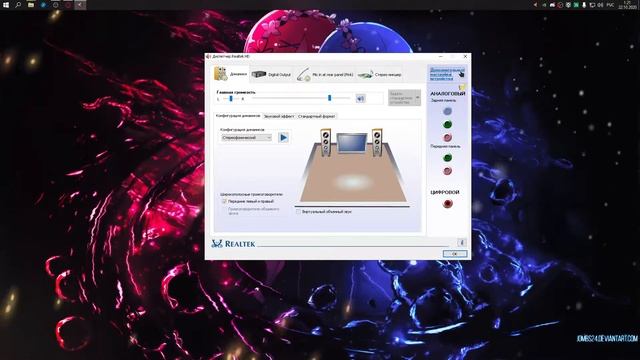Viewport: 640px width, 360px height.
Task: Expand the Стереофонический speaker configuration dropdown
Action: point(246,138)
